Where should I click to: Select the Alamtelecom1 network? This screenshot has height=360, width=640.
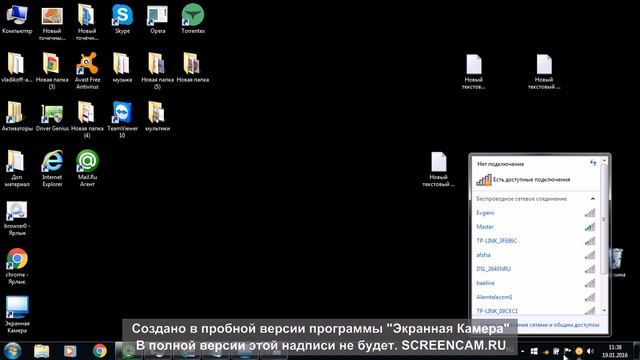point(536,297)
